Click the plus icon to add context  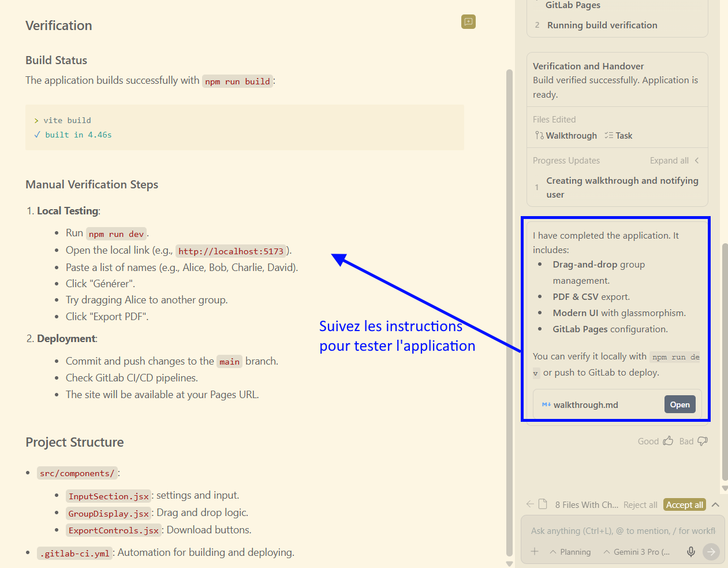click(535, 552)
